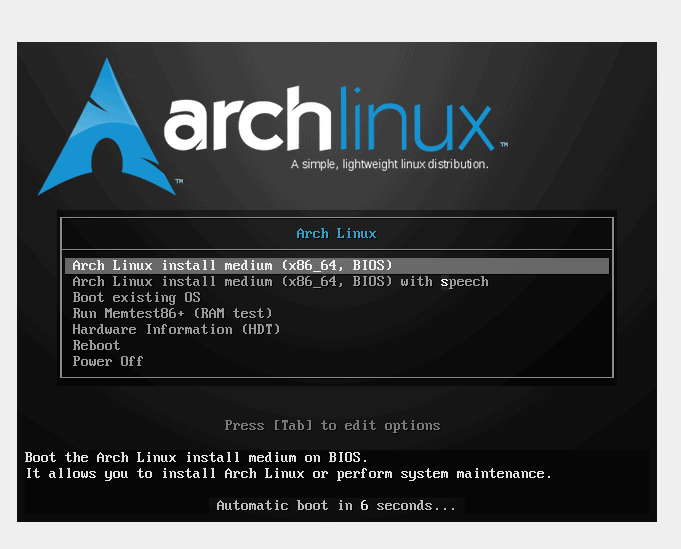Screen dimensions: 681x549
Task: Click the 'archlinux' wordmark
Action: click(329, 119)
